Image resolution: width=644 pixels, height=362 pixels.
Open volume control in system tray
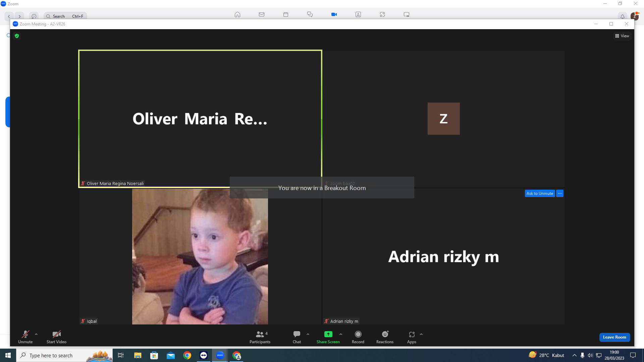(x=590, y=355)
